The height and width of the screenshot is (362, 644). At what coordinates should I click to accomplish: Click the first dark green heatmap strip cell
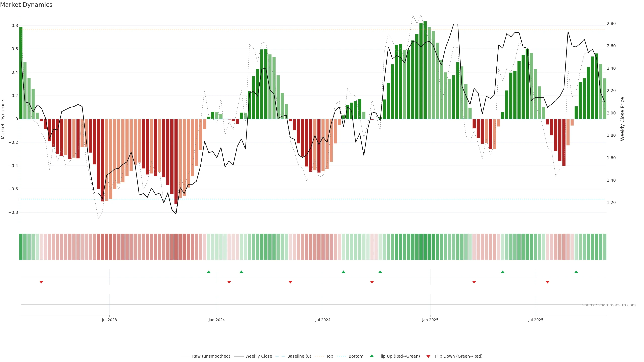coord(21,247)
